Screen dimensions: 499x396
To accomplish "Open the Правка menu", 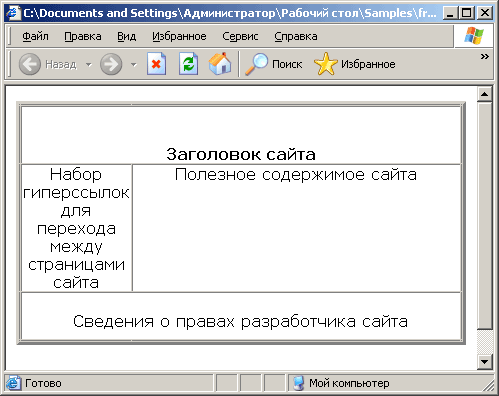I will click(83, 36).
